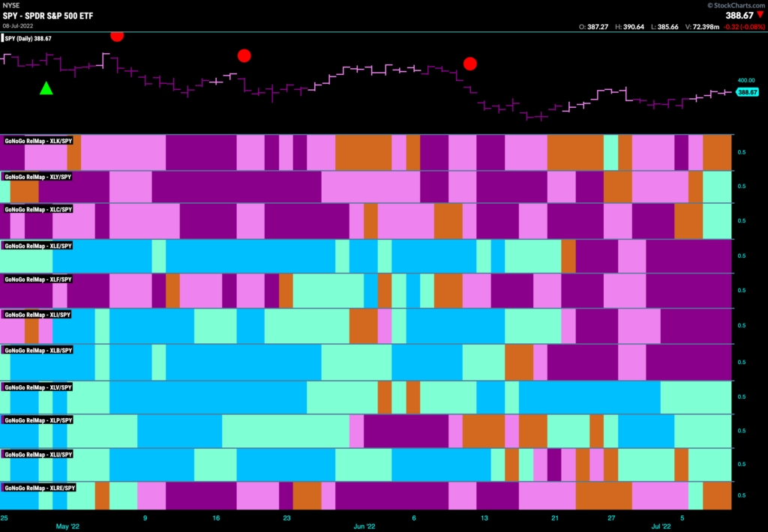The image size is (768, 532).
Task: Click the 16 date tick label
Action: pyautogui.click(x=216, y=518)
